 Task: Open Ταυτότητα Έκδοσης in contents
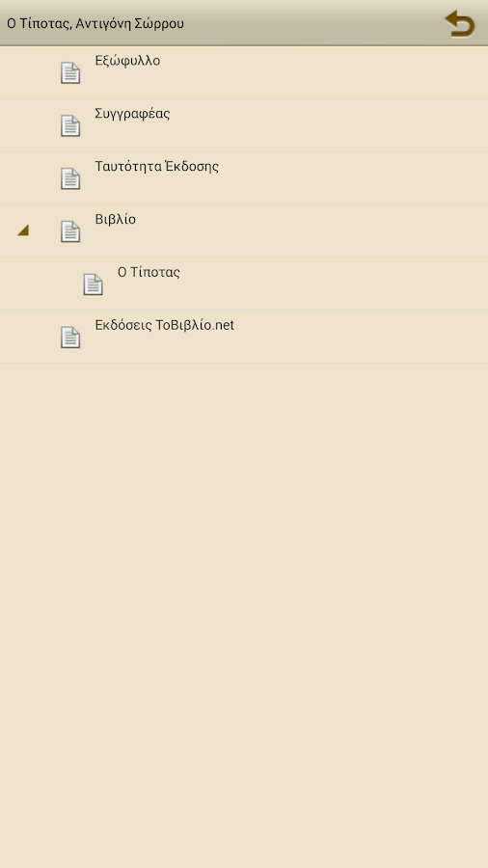[x=156, y=166]
